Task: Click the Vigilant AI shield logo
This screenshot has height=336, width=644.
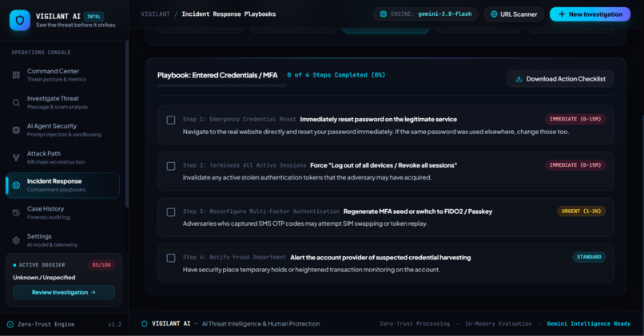Action: pos(20,20)
